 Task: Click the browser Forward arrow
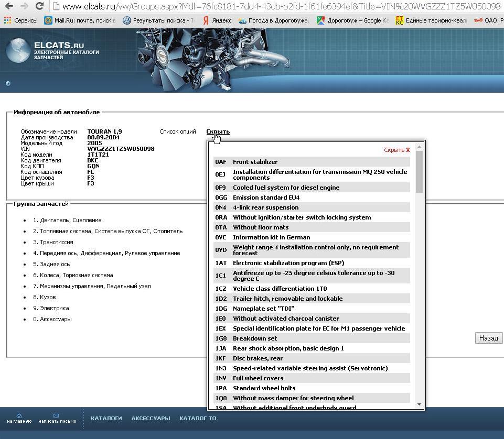tap(24, 6)
